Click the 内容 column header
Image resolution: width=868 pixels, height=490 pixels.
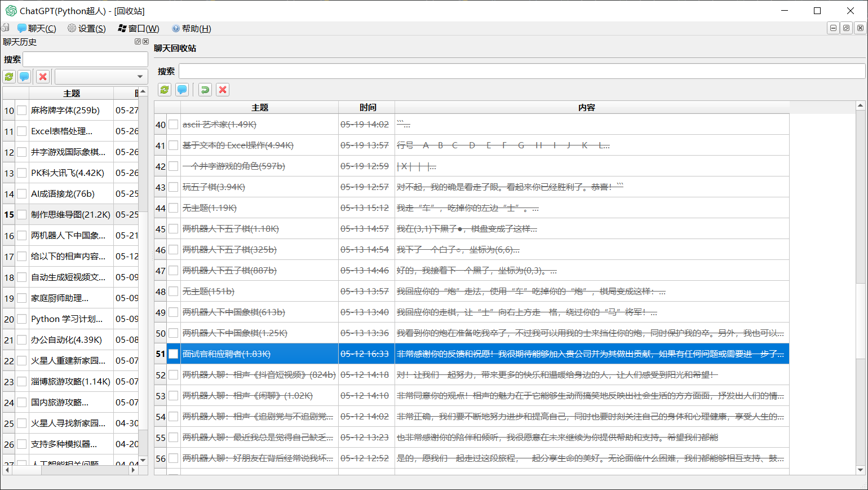pyautogui.click(x=586, y=107)
